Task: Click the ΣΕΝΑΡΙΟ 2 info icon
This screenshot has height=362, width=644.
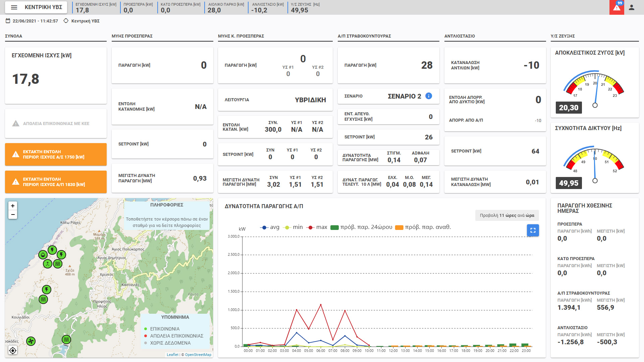Action: (x=428, y=96)
